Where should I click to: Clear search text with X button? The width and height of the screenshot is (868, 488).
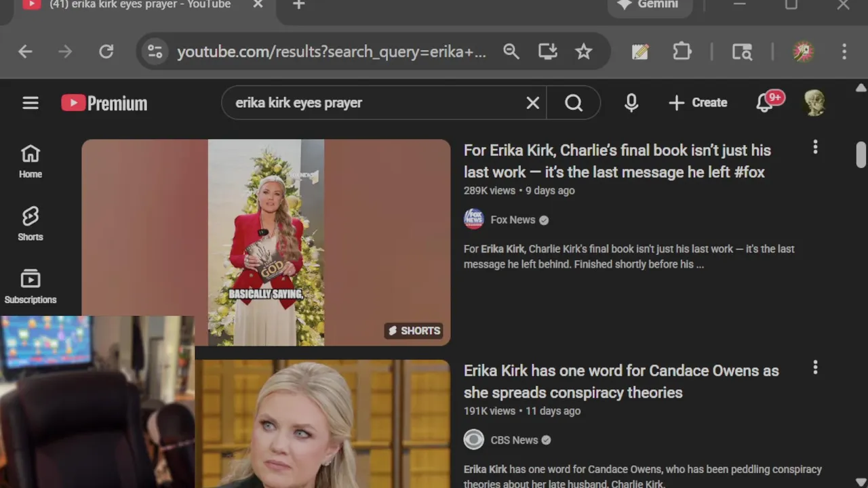click(533, 103)
